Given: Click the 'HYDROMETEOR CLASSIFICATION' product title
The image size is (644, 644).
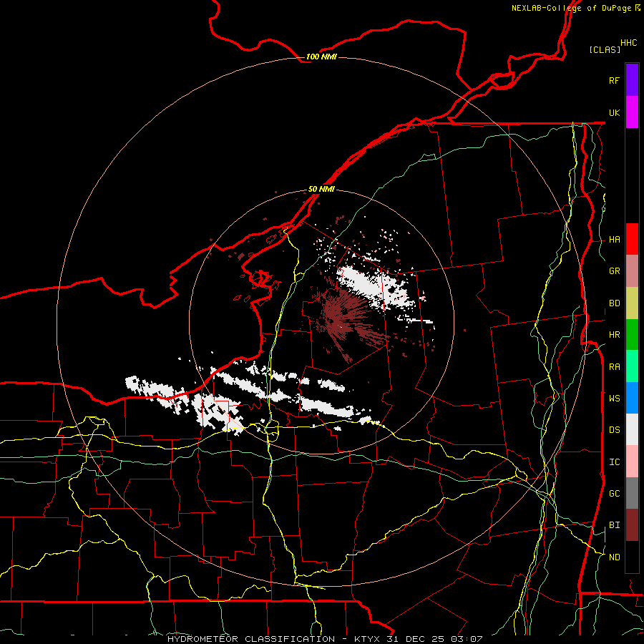Looking at the screenshot, I should coord(251,639).
